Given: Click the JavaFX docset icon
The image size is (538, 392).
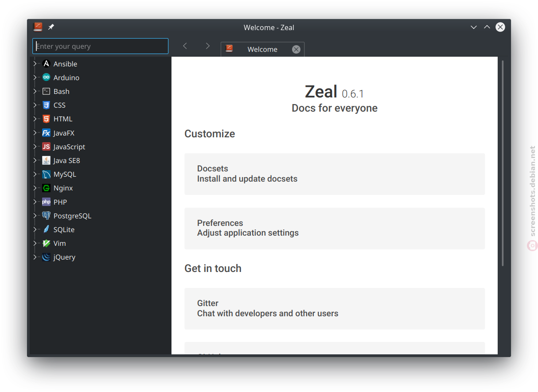Looking at the screenshot, I should point(46,133).
